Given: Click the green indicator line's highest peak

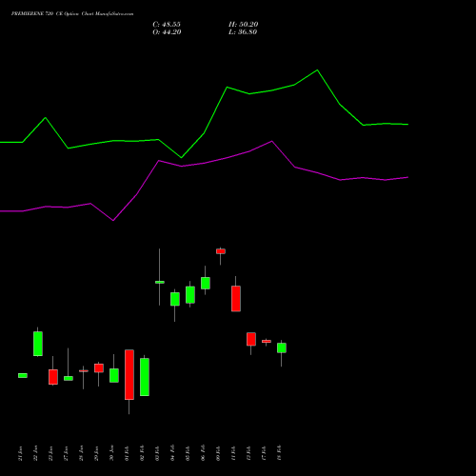Looking at the screenshot, I should click(317, 70).
